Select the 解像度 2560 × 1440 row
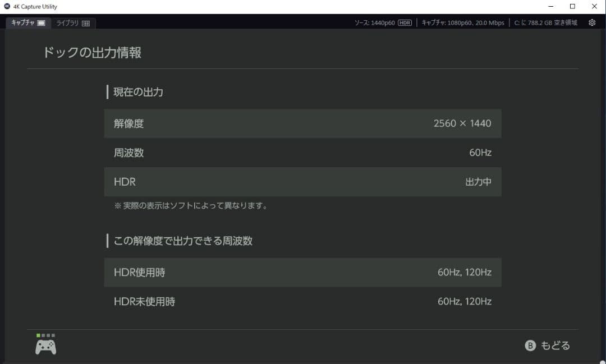Screen dimensions: 606x364 coord(303,123)
